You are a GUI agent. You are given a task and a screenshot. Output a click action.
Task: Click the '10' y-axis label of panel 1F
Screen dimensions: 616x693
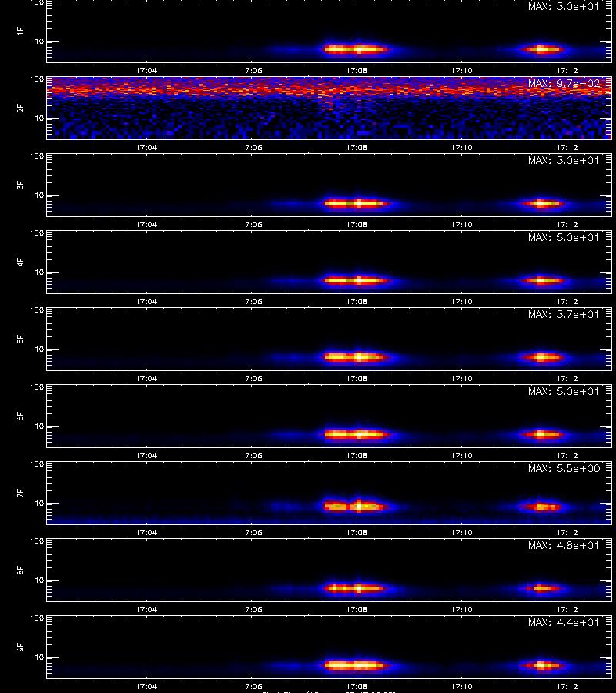[39, 42]
